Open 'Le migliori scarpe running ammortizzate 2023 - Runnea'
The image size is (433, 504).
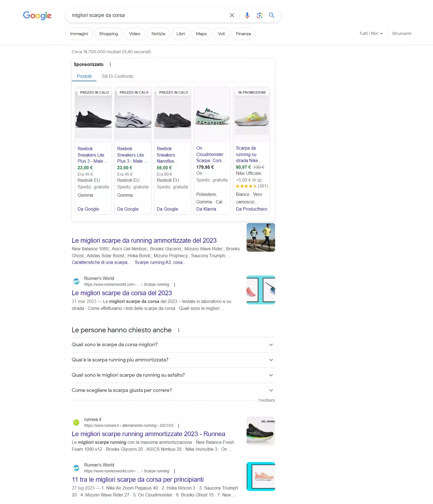point(148,434)
